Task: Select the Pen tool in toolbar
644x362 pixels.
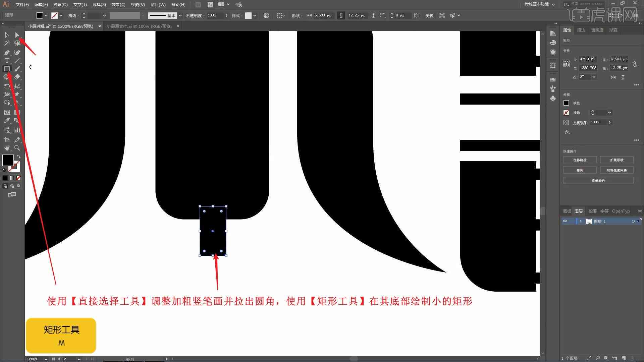Action: pos(7,52)
